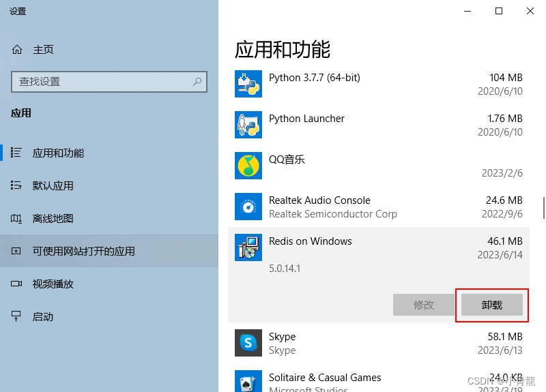Click the 应用 section header in sidebar
This screenshot has width=546, height=392.
pos(21,113)
